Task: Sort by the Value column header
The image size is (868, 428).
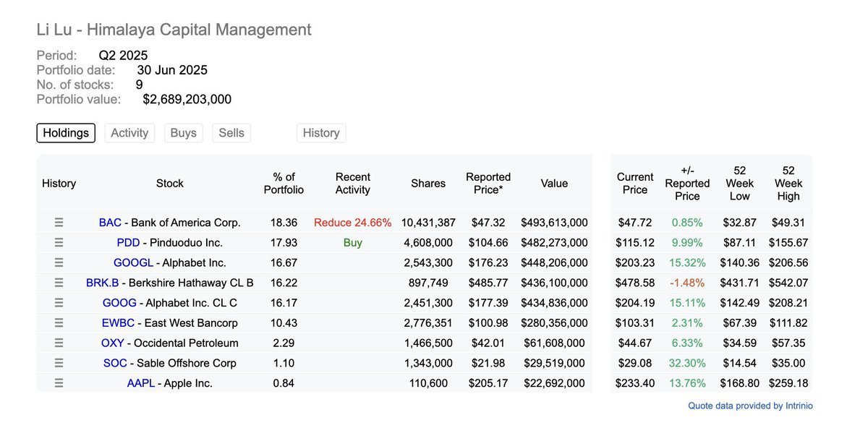Action: pos(554,184)
